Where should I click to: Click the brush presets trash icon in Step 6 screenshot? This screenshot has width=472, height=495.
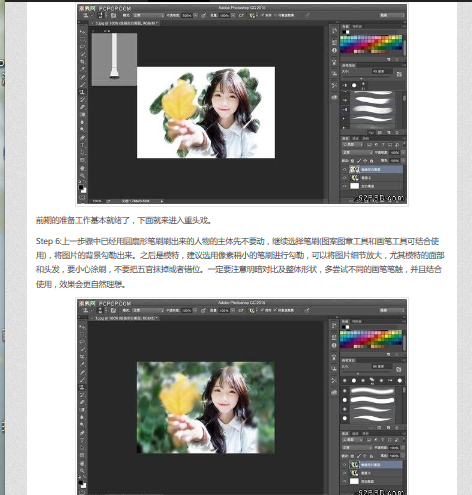(x=396, y=427)
